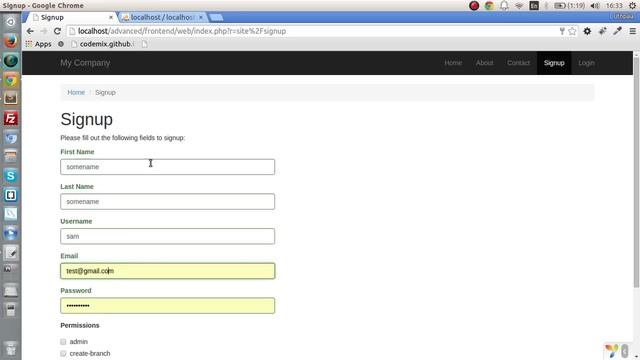Open the system power gear menu
The height and width of the screenshot is (360, 640).
632,6
